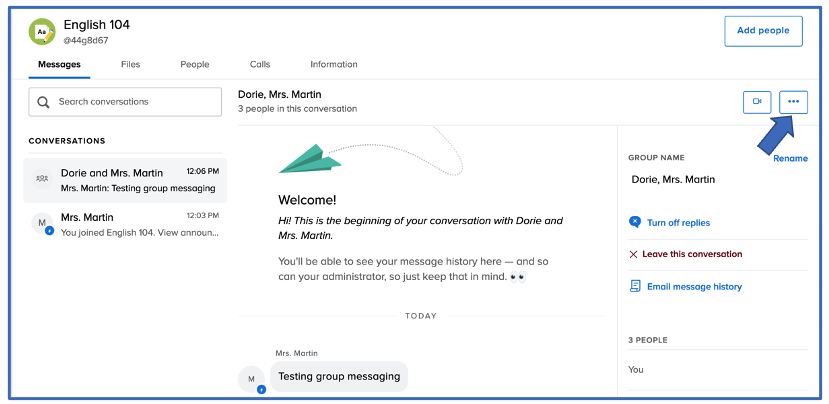
Task: Open the three-dot more options menu
Action: click(793, 101)
